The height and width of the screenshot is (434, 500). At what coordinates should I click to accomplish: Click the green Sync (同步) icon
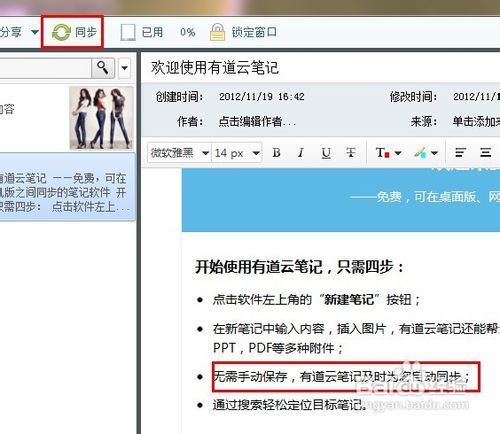[x=61, y=32]
